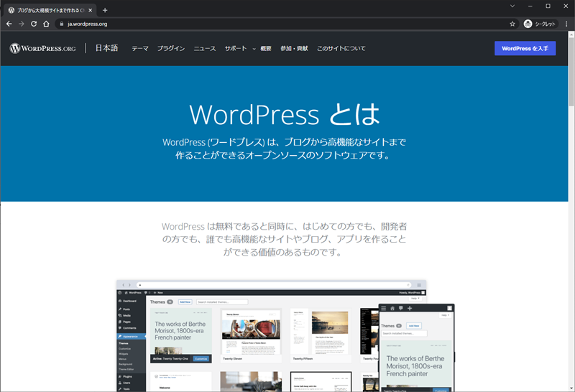The image size is (575, 392).
Task: Open a new browser tab
Action: (105, 10)
